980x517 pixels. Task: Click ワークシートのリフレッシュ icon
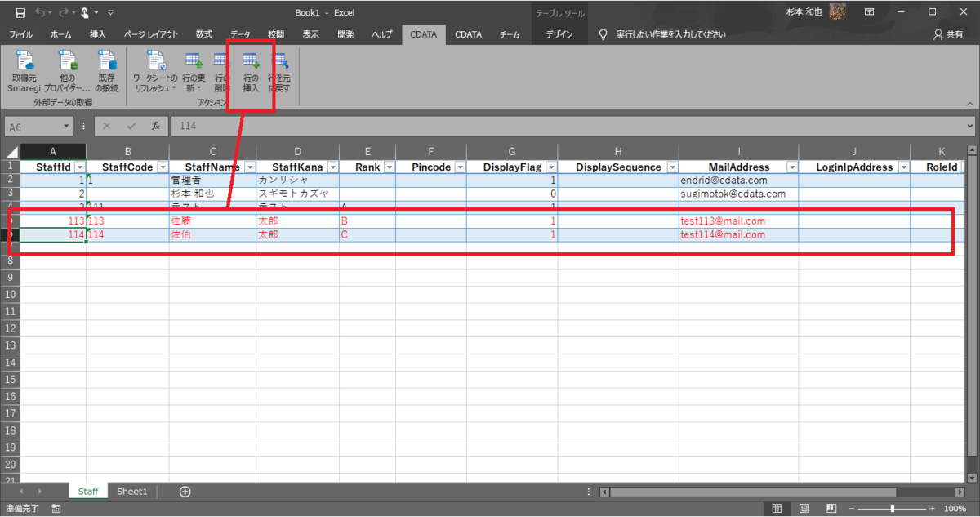155,71
